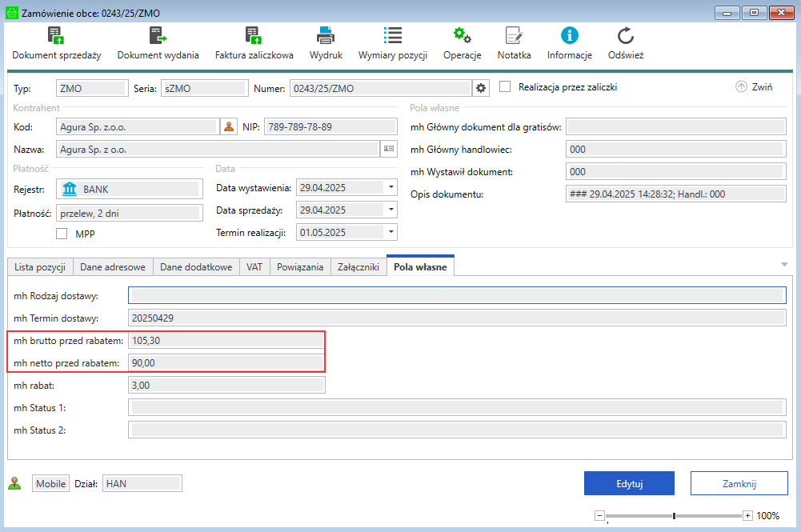Viewport: 801px width, 532px height.
Task: Open Wymiary pozycji list icon
Action: pyautogui.click(x=392, y=35)
